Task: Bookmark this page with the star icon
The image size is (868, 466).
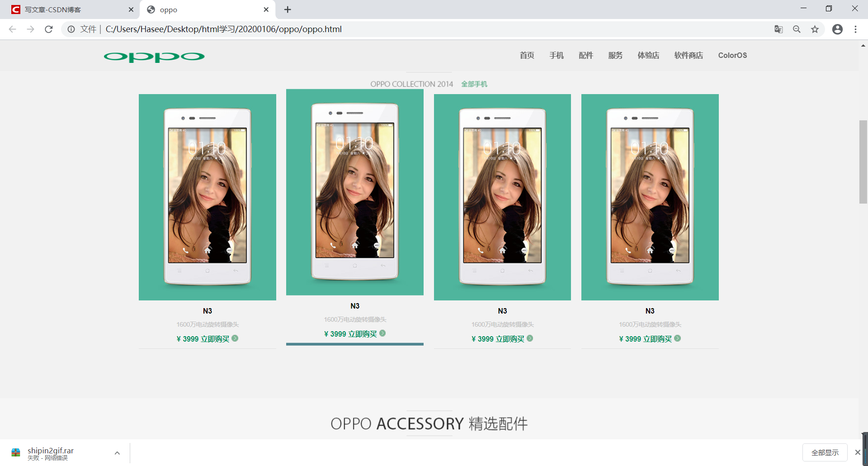Action: coord(815,29)
